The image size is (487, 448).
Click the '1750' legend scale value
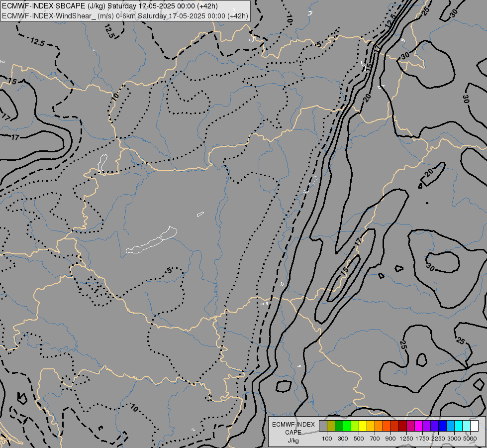pos(422,439)
